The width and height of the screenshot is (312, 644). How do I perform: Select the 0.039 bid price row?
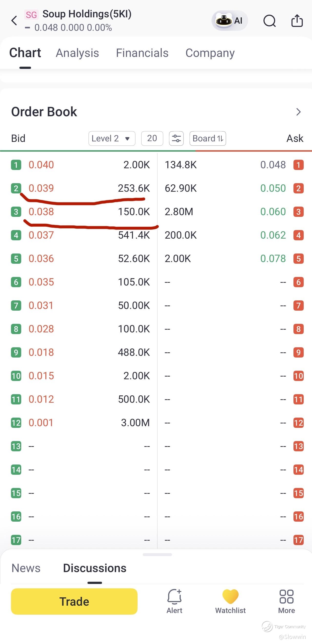(x=81, y=188)
